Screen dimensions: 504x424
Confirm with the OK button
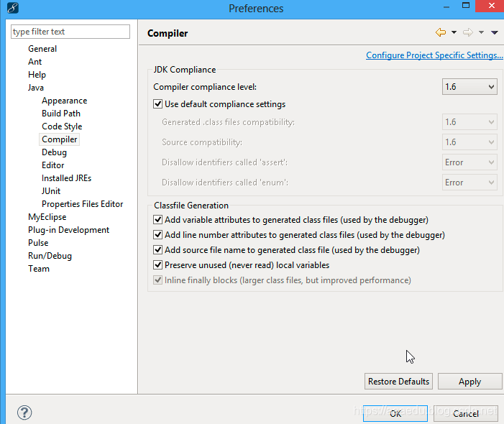point(395,413)
